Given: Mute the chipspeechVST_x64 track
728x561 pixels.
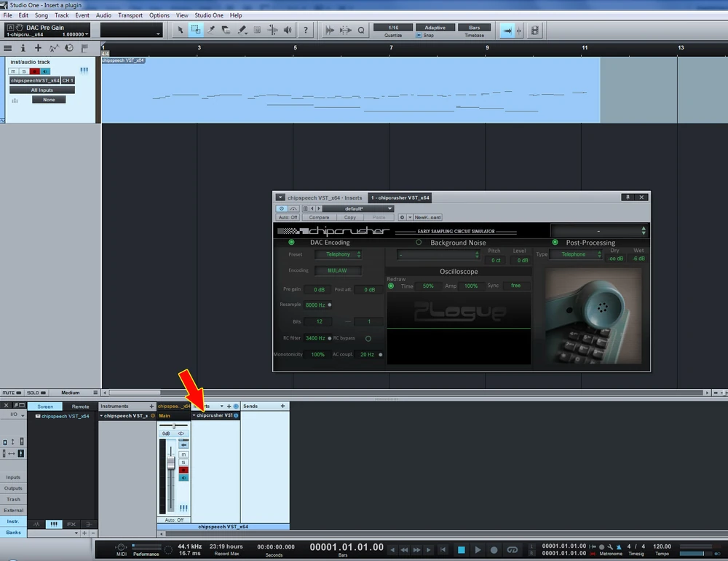Looking at the screenshot, I should pyautogui.click(x=13, y=71).
